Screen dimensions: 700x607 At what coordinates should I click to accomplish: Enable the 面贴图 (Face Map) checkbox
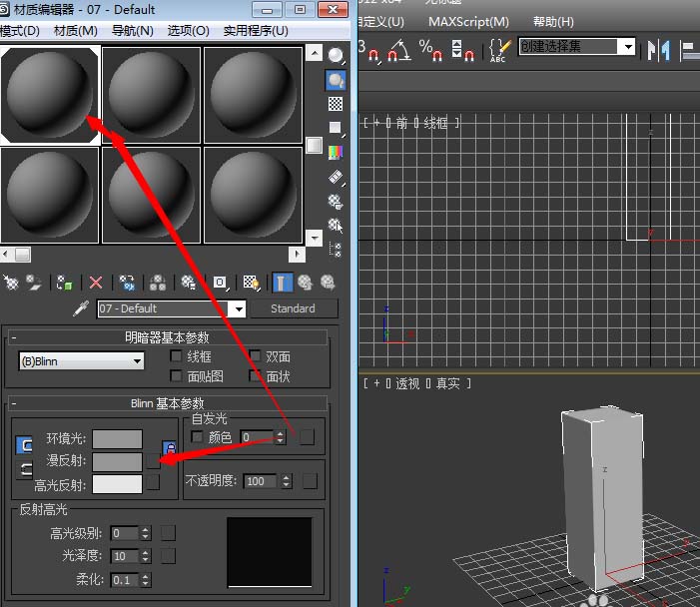pyautogui.click(x=176, y=376)
